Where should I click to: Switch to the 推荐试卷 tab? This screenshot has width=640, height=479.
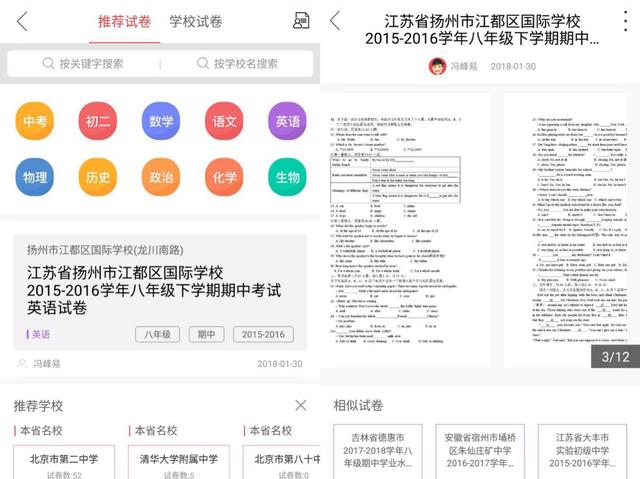124,22
